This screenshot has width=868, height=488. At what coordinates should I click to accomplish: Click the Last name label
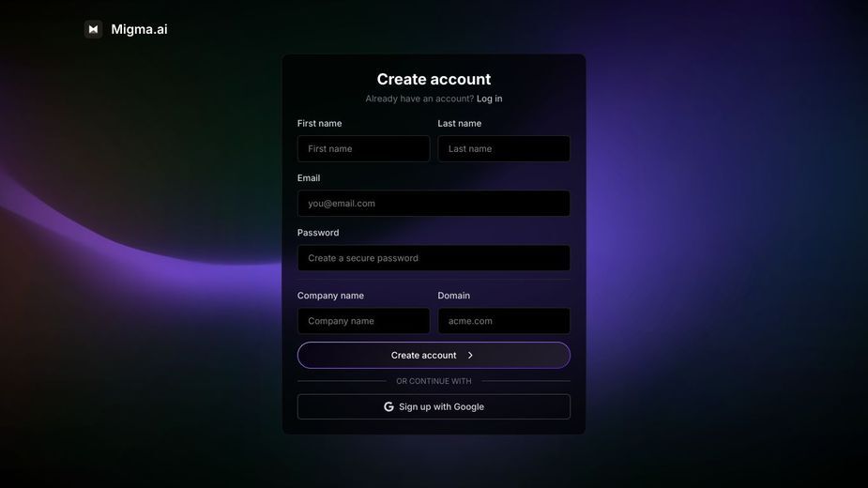coord(460,123)
